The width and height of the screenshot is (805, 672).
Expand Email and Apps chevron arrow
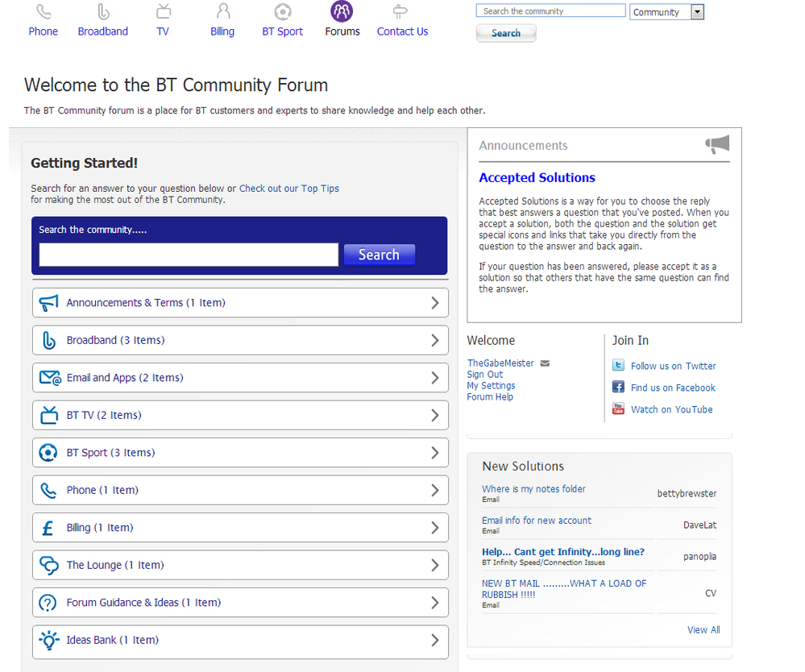tap(435, 378)
